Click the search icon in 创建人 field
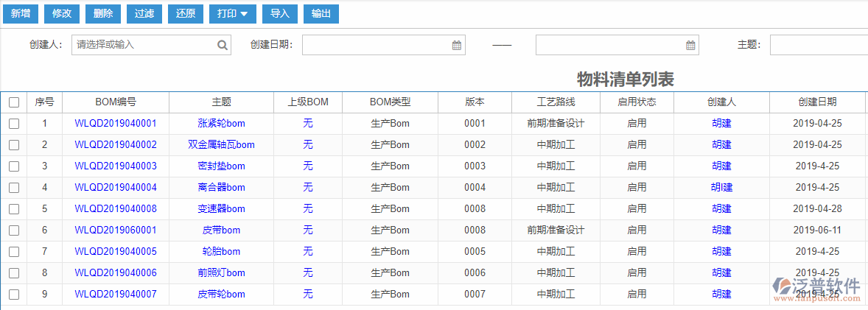Image resolution: width=868 pixels, height=310 pixels. 222,45
